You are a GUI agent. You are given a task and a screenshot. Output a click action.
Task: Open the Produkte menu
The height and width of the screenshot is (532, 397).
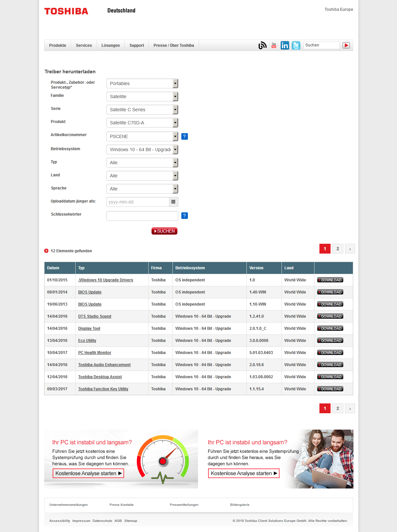tap(58, 45)
